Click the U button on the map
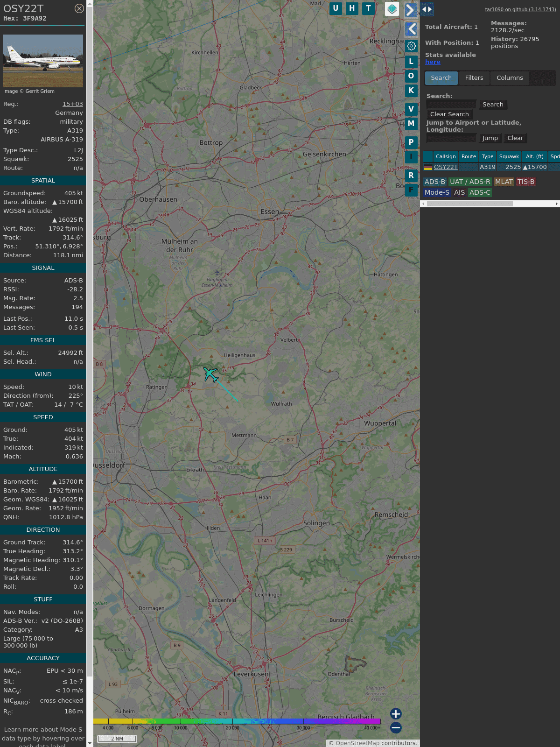Image resolution: width=560 pixels, height=747 pixels. point(336,8)
